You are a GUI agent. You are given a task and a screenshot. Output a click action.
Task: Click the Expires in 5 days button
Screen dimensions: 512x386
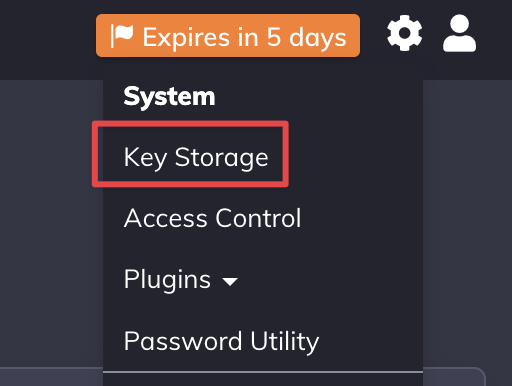[228, 36]
